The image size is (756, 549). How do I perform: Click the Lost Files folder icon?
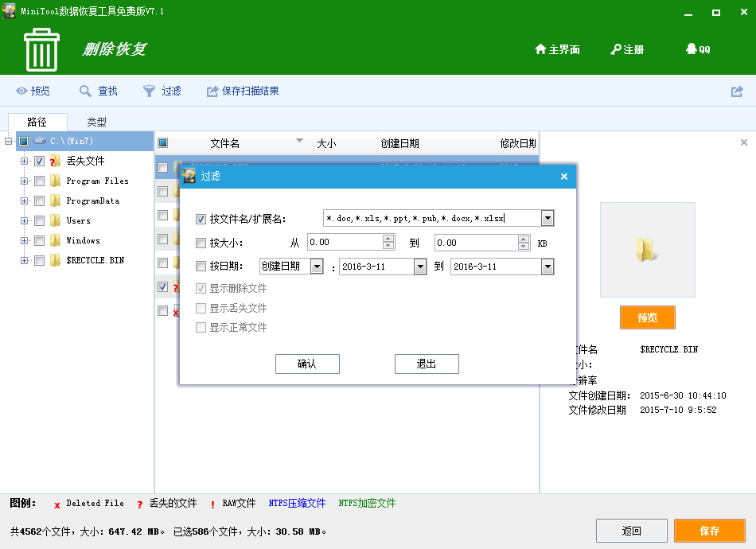(x=56, y=161)
